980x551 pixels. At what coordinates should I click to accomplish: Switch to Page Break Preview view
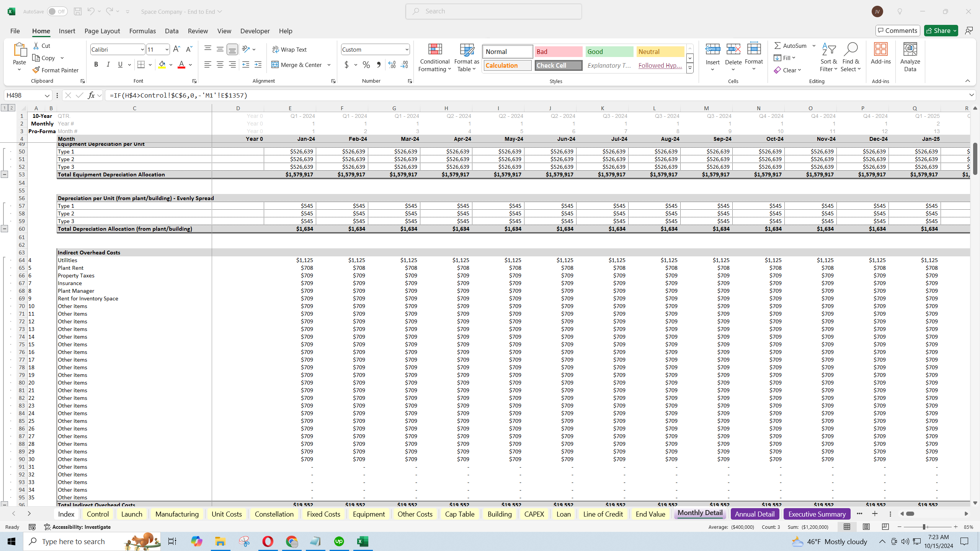[885, 527]
